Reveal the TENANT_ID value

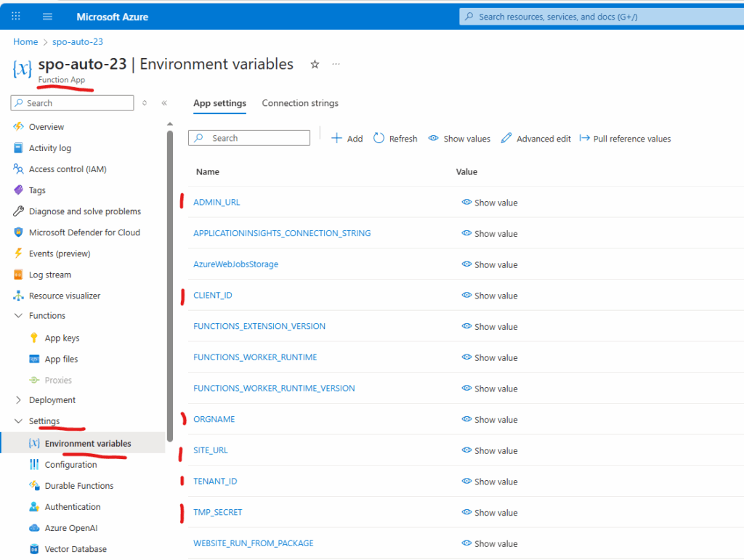pyautogui.click(x=490, y=482)
